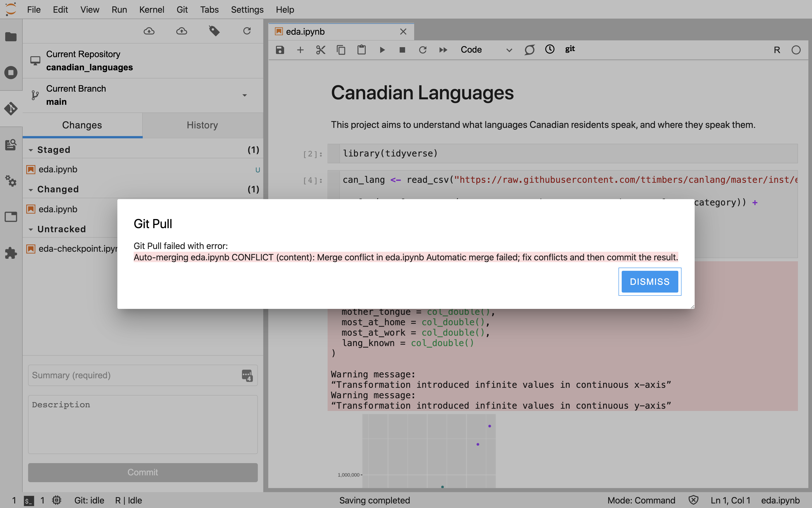Screen dimensions: 812x508
Task: Click the trusted notebook shield icon
Action: [x=693, y=500]
